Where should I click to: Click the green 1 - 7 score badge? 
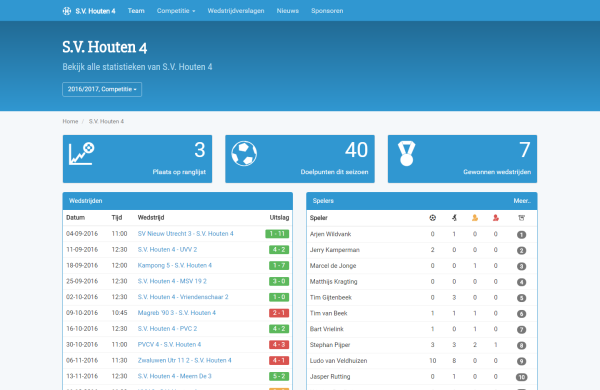click(279, 266)
